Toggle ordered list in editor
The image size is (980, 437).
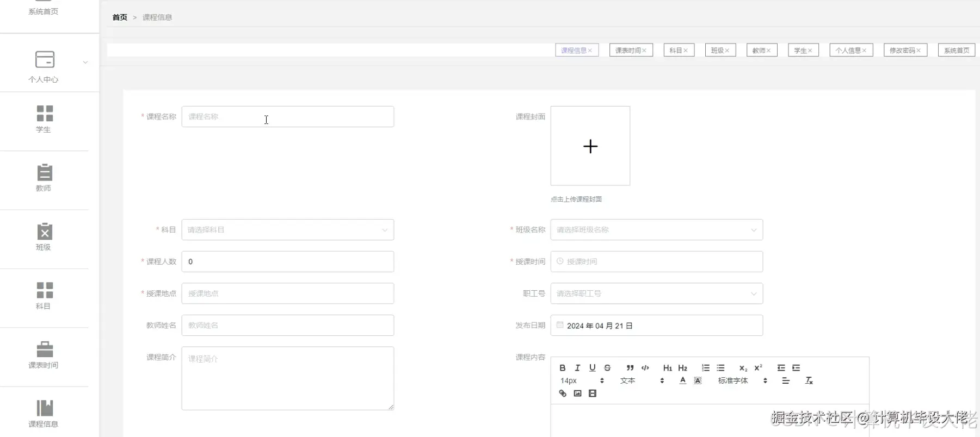point(706,368)
